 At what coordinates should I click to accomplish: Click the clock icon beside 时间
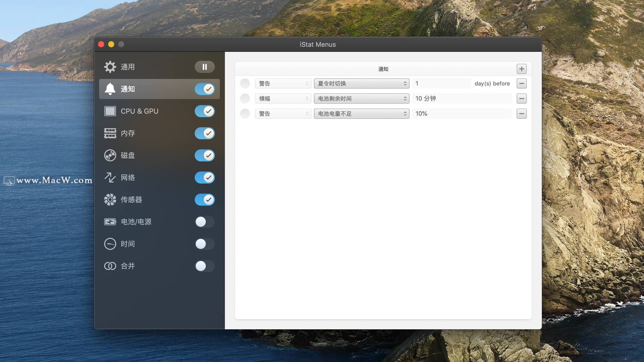pyautogui.click(x=110, y=244)
